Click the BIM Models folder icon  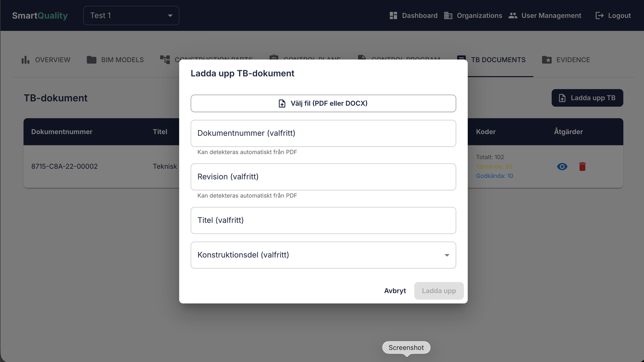[x=91, y=60]
